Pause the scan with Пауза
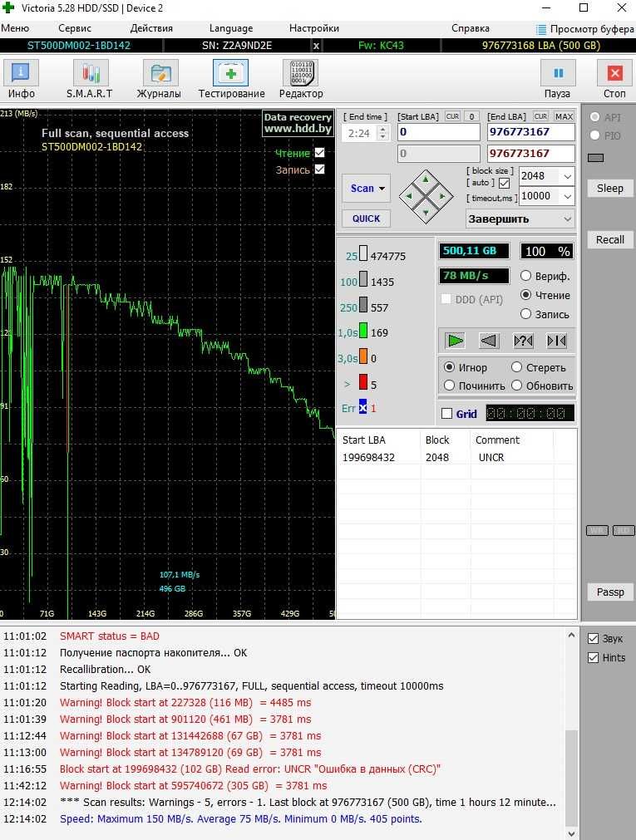The height and width of the screenshot is (840, 636). click(x=558, y=79)
